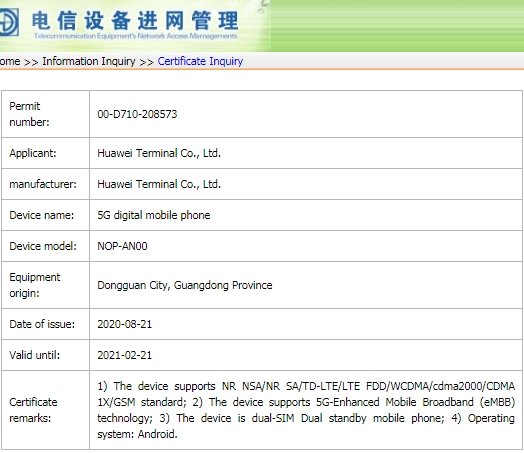Click the site logo icon in the header
This screenshot has height=453, width=524.
[x=9, y=22]
